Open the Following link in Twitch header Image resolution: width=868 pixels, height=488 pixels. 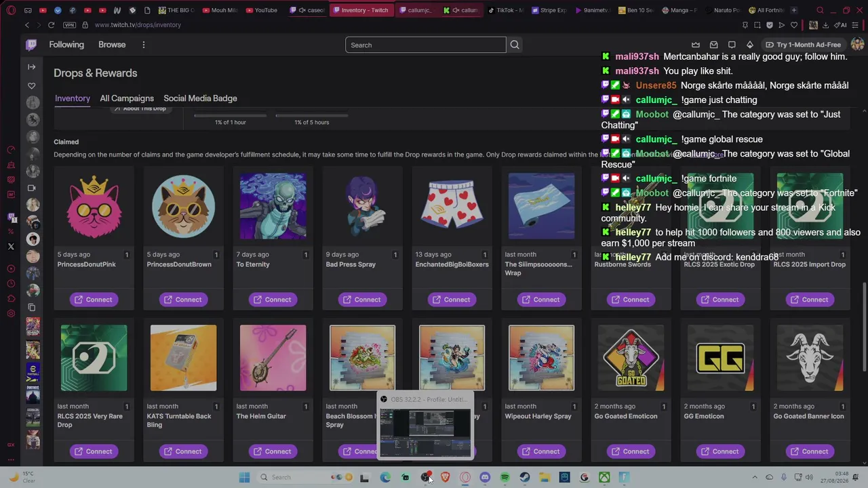pyautogui.click(x=66, y=45)
